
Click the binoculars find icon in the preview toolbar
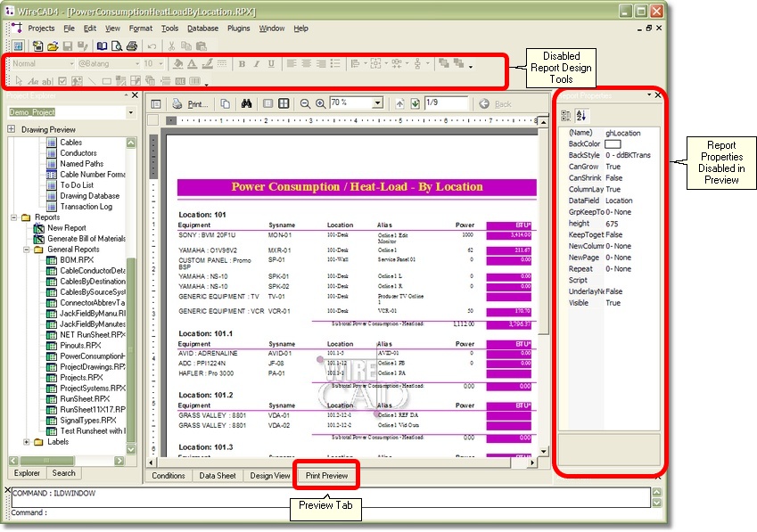pyautogui.click(x=246, y=103)
